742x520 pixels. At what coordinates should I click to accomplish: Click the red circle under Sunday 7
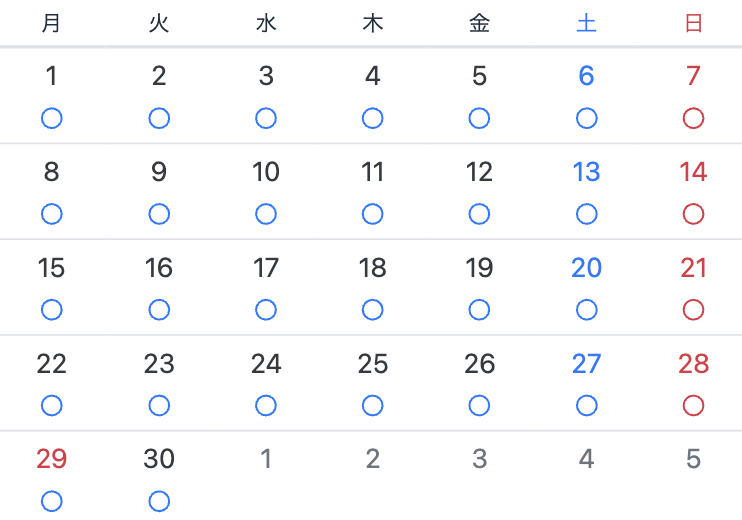click(693, 119)
